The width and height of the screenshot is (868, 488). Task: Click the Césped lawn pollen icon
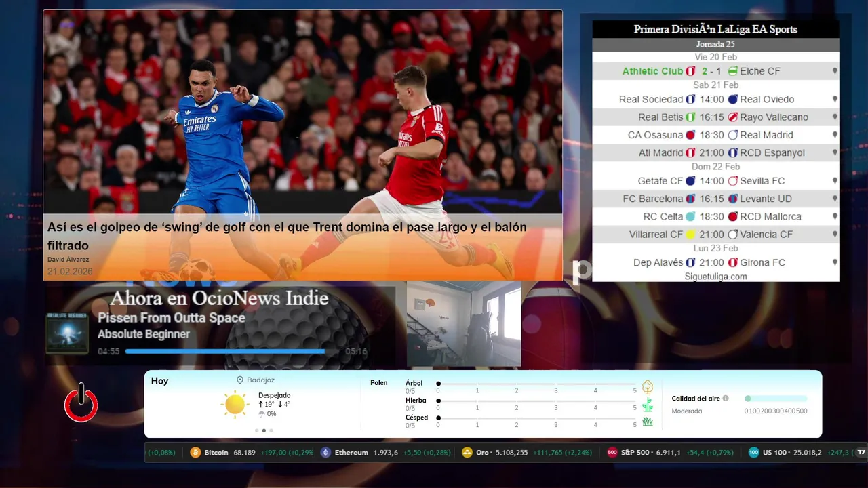pos(648,422)
